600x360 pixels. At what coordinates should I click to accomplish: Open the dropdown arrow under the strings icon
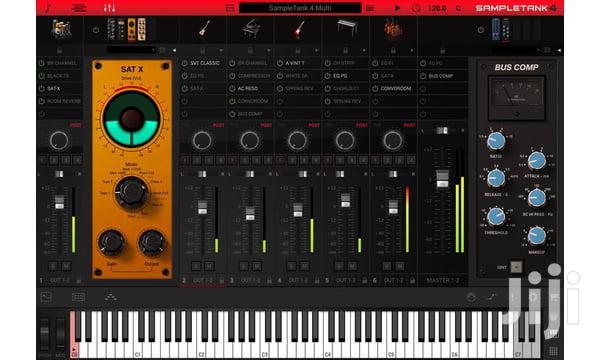[x=412, y=50]
